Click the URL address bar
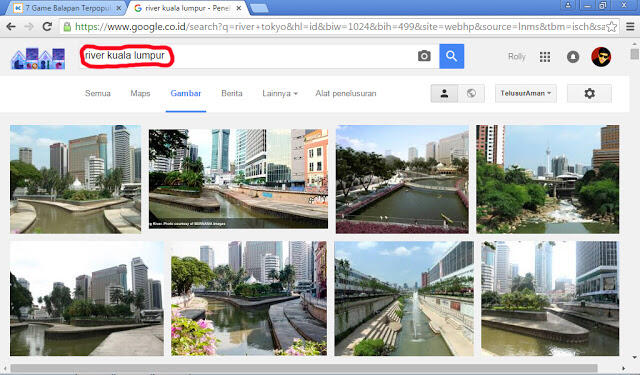 tap(340, 27)
